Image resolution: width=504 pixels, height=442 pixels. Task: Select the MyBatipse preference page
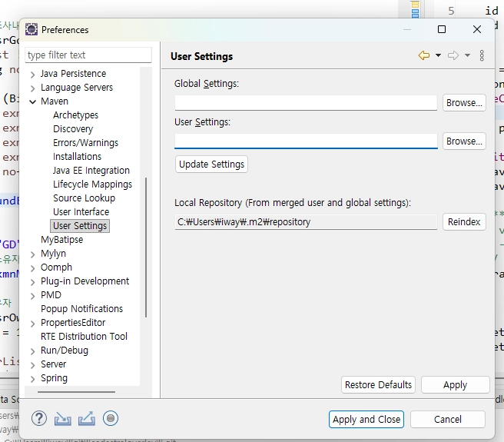(x=61, y=240)
